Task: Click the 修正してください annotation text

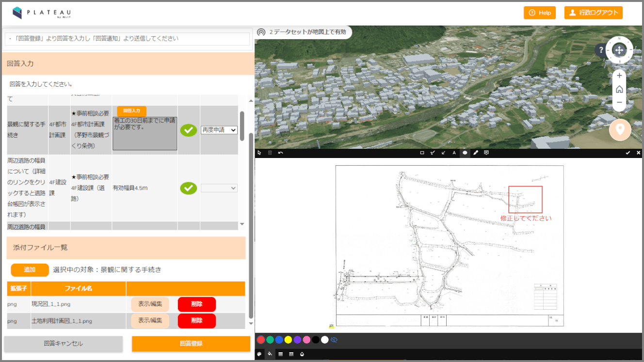Action: 526,218
